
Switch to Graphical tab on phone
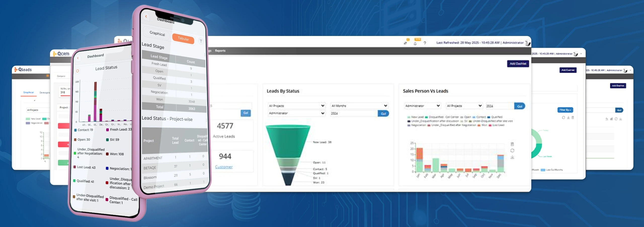tap(157, 33)
